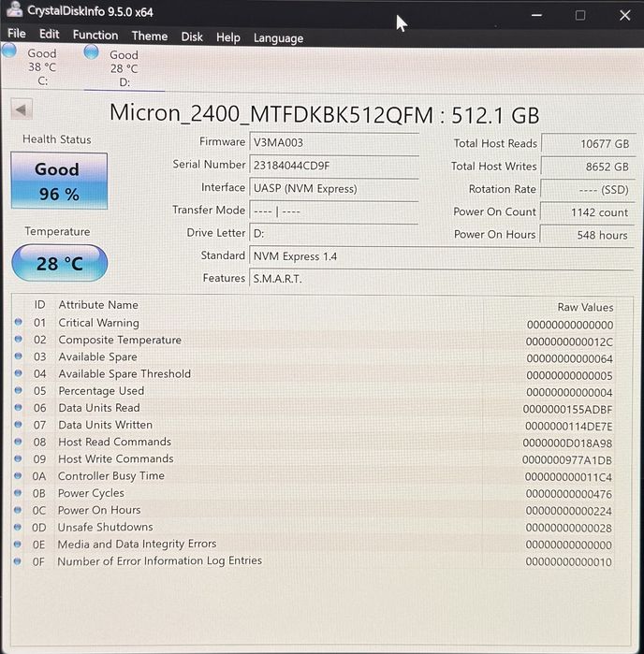
Task: Click status dot for Host Read Commands row
Action: 18,442
